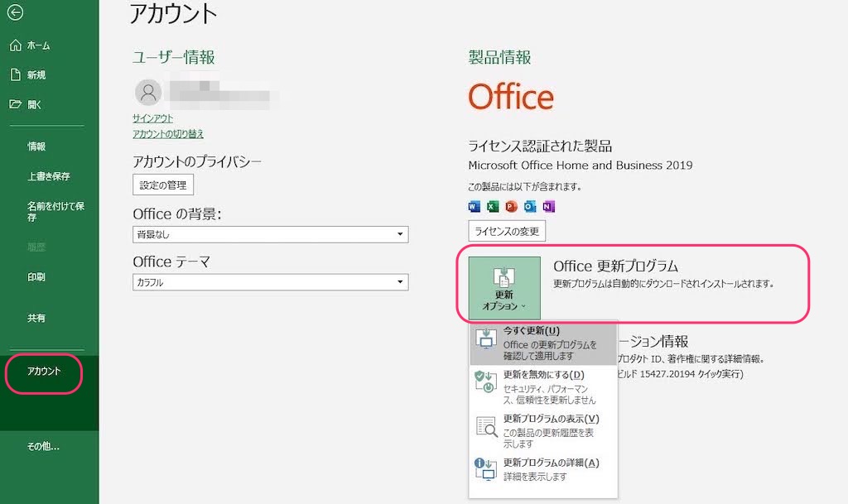Click the 更新を無効にする shield icon
Viewport: 848px width, 504px height.
click(485, 382)
